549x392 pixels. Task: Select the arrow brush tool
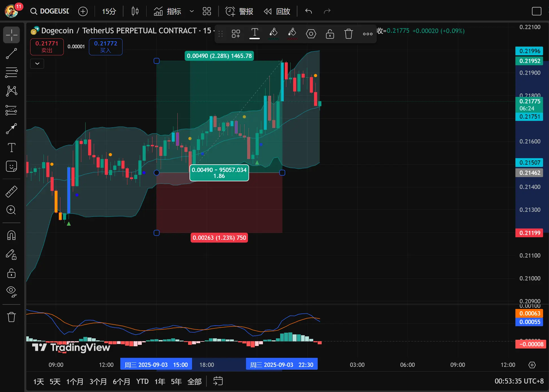coord(11,129)
